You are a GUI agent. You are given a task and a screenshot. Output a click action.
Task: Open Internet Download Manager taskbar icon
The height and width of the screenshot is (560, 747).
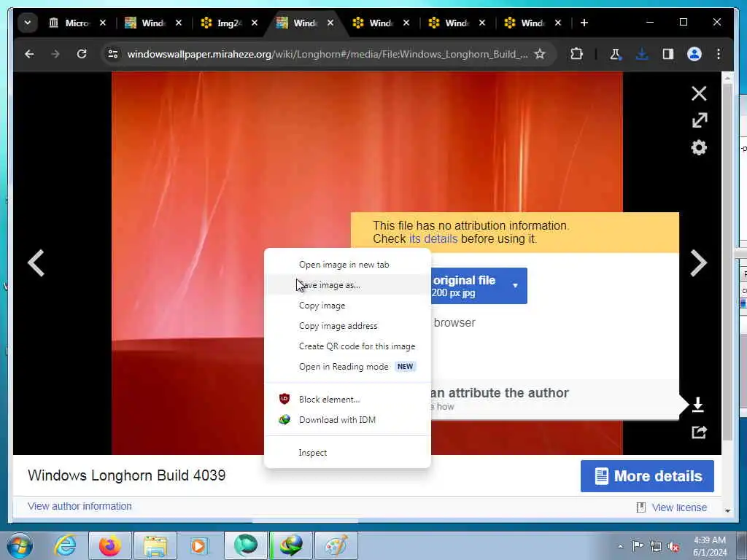(292, 545)
